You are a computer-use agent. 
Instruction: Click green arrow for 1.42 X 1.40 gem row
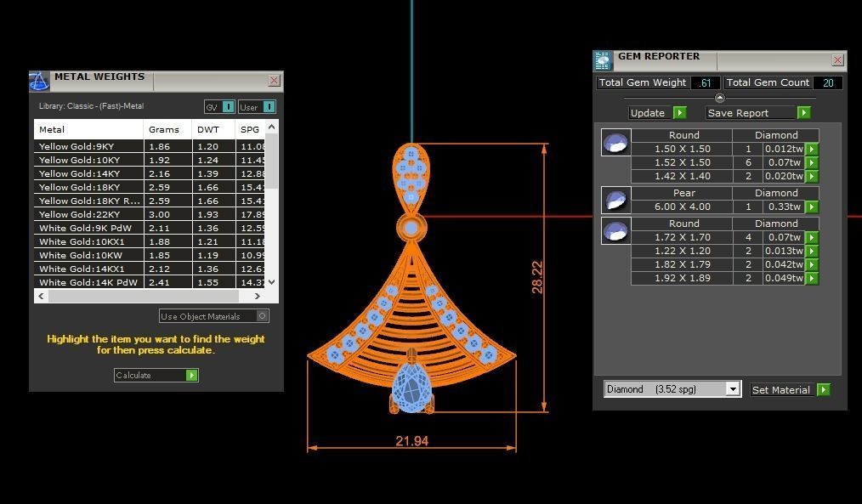pos(812,177)
